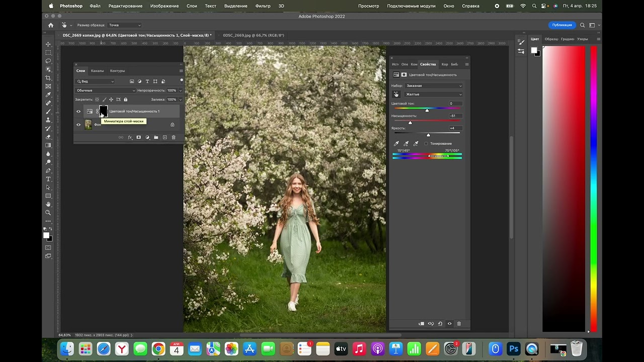Click the Публикация button
Viewport: 644px width, 362px height.
[x=561, y=25]
